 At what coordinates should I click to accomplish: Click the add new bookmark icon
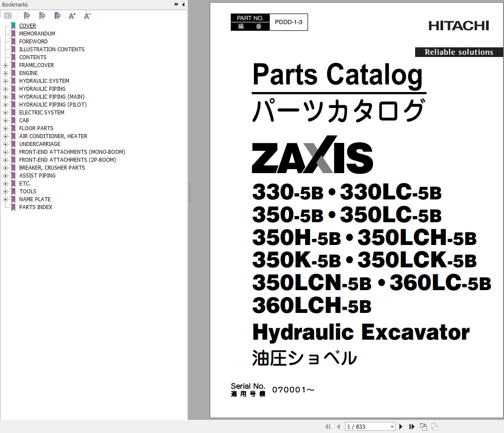tap(42, 16)
